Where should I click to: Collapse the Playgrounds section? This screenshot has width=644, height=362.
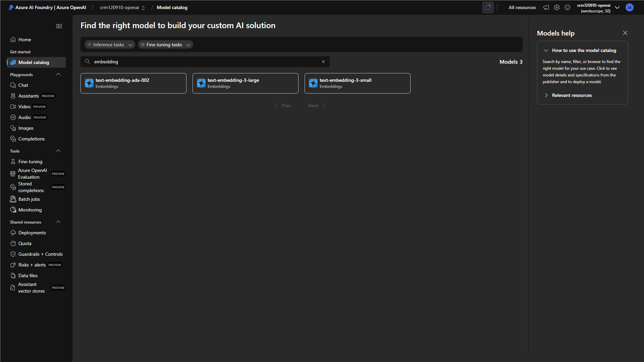[58, 74]
